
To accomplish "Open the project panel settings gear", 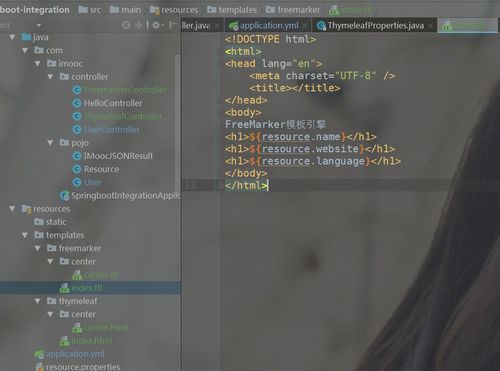I will pyautogui.click(x=156, y=25).
